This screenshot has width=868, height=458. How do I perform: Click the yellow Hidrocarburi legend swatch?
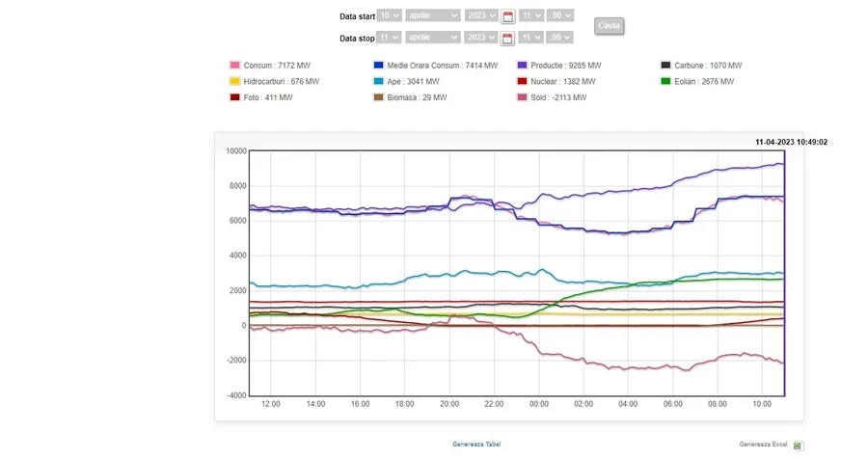[x=234, y=82]
